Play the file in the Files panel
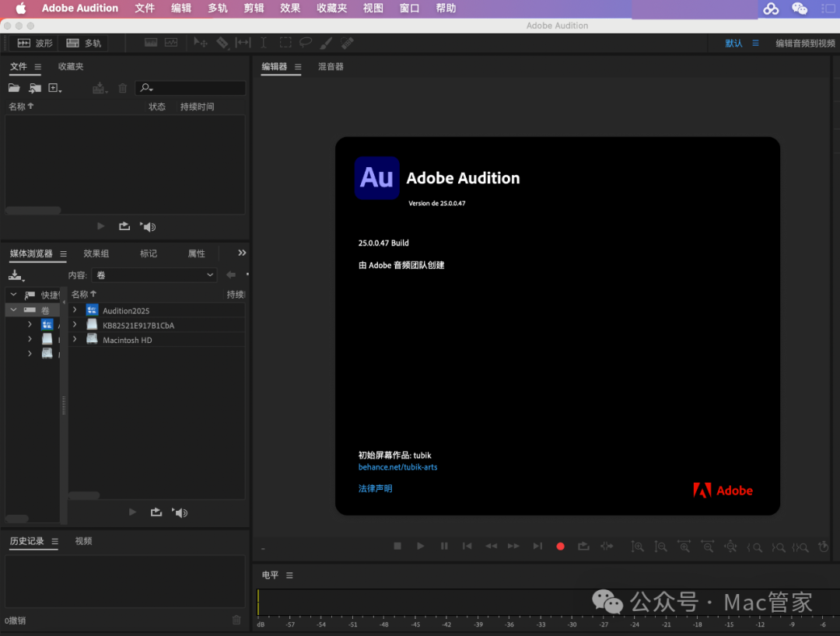 (100, 226)
